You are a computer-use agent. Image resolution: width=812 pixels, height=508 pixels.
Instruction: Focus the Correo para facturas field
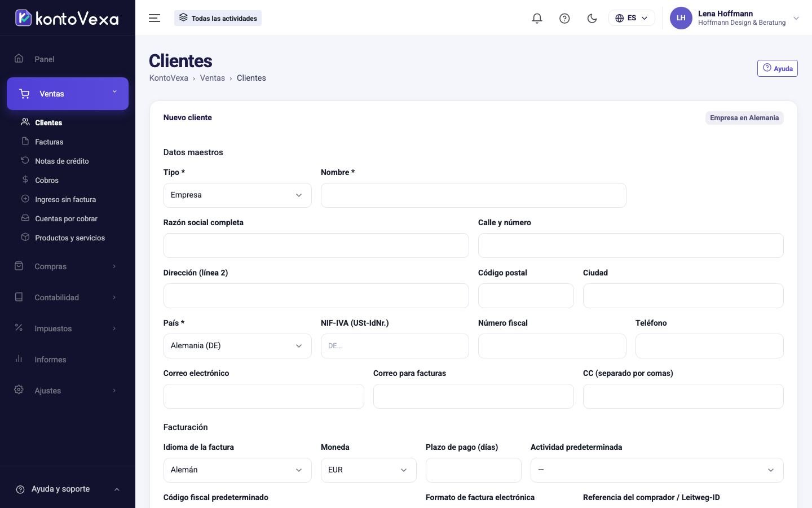[x=474, y=396]
